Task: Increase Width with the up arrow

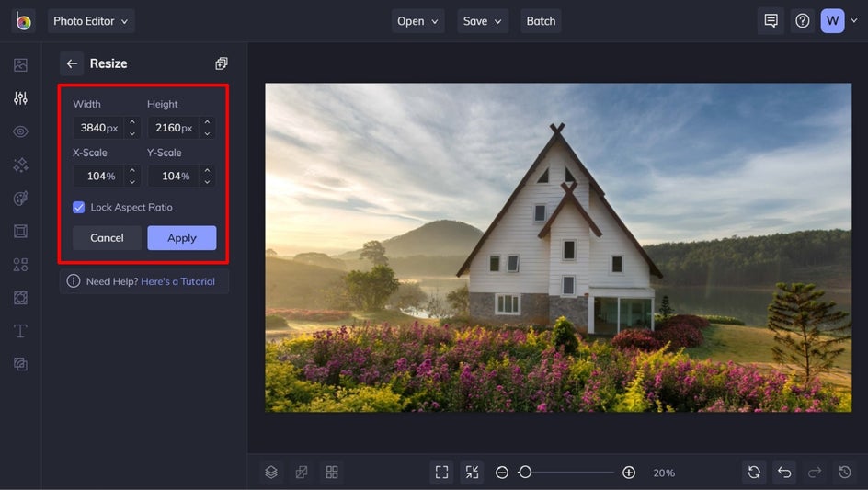Action: pyautogui.click(x=132, y=121)
